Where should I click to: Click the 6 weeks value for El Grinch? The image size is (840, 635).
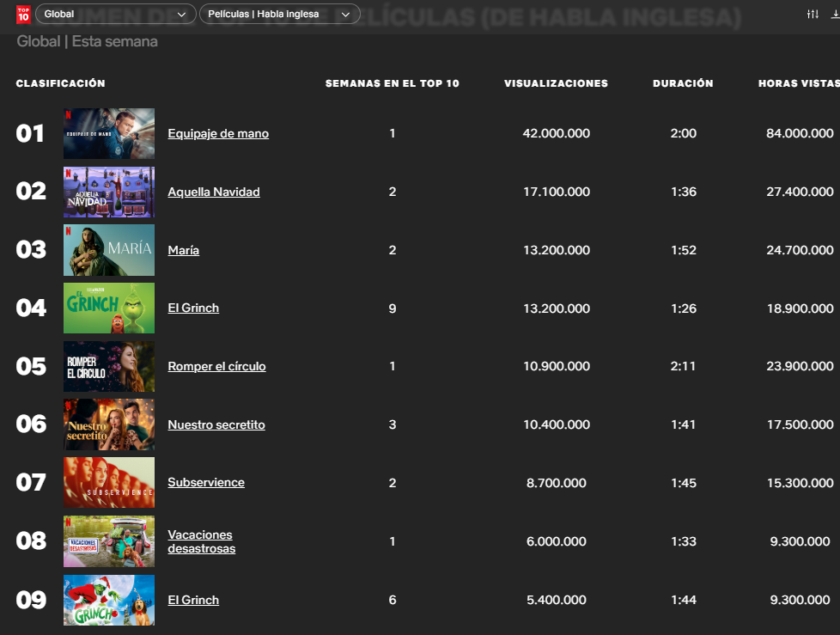pyautogui.click(x=393, y=600)
